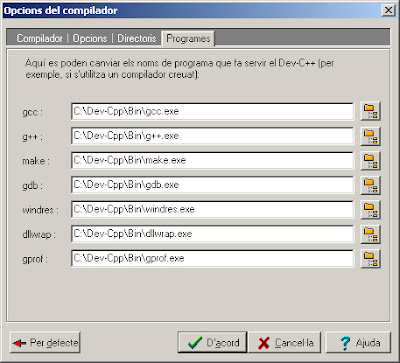The image size is (400, 363).
Task: Click the dllwrap.exe path field
Action: click(x=212, y=234)
